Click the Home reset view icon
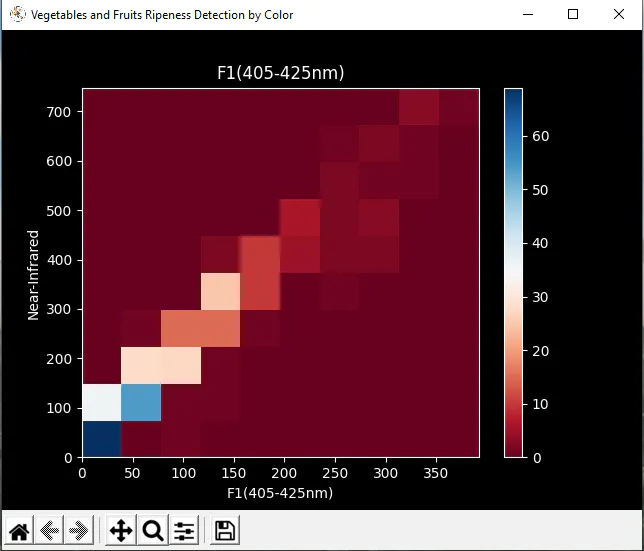The width and height of the screenshot is (644, 551). (x=19, y=530)
